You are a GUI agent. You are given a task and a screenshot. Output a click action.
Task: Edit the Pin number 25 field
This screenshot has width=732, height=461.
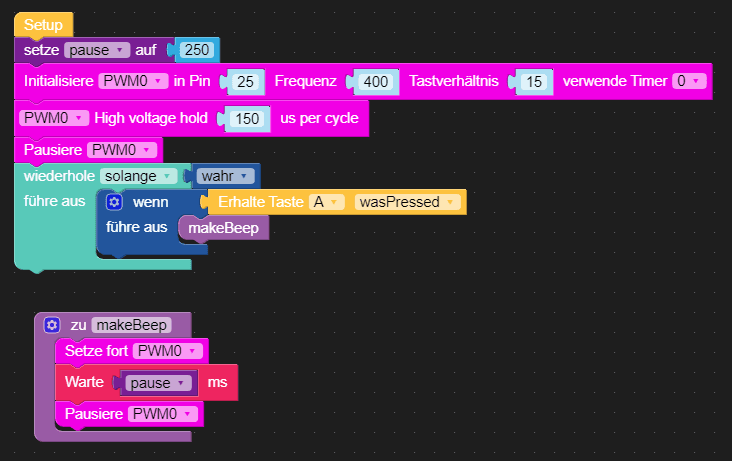pyautogui.click(x=245, y=82)
